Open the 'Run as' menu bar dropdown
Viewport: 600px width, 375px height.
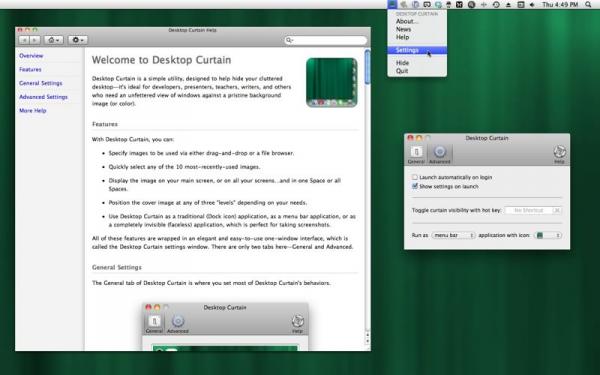453,235
